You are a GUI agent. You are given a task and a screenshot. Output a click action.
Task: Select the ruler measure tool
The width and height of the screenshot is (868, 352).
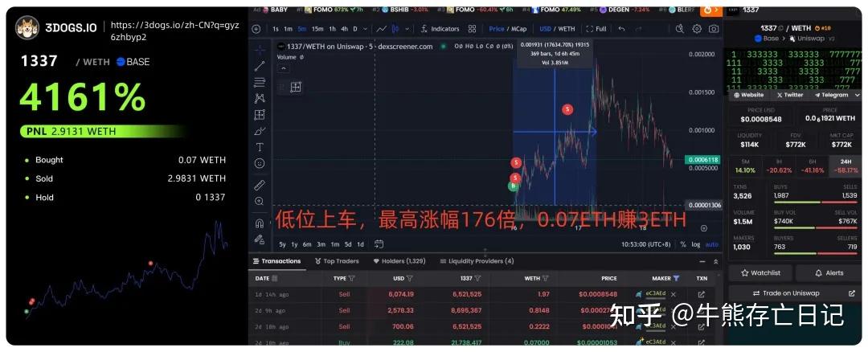tap(259, 185)
